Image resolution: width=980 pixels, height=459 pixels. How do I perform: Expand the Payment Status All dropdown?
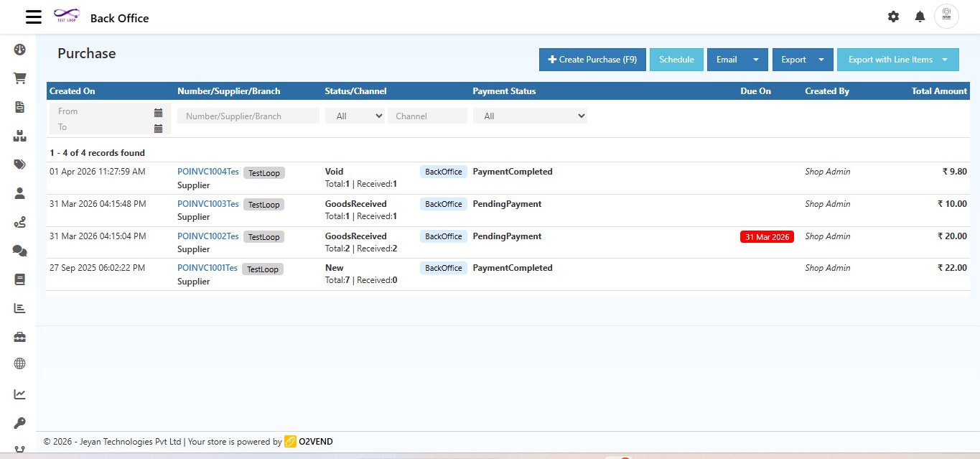(x=530, y=115)
